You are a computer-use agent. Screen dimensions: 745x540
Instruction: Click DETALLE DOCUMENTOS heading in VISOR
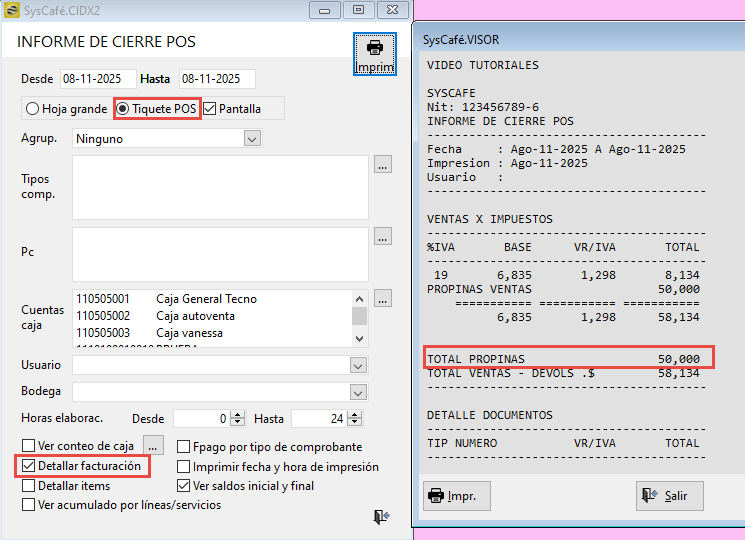pos(490,415)
